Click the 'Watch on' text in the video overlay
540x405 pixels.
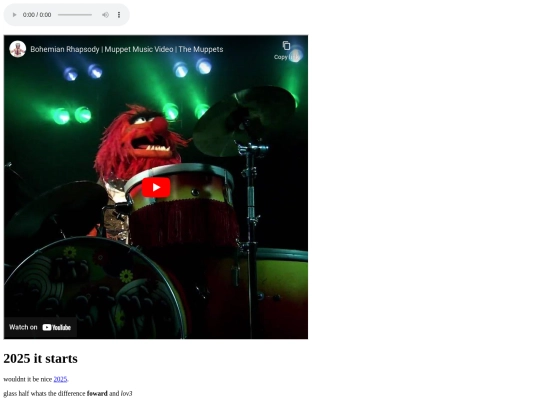[23, 327]
